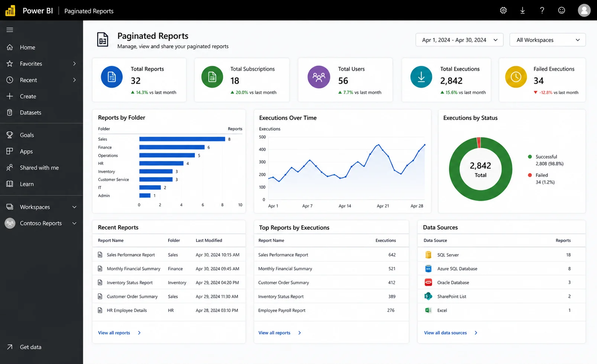Click the 642 executions value
The width and height of the screenshot is (597, 364).
click(x=392, y=255)
